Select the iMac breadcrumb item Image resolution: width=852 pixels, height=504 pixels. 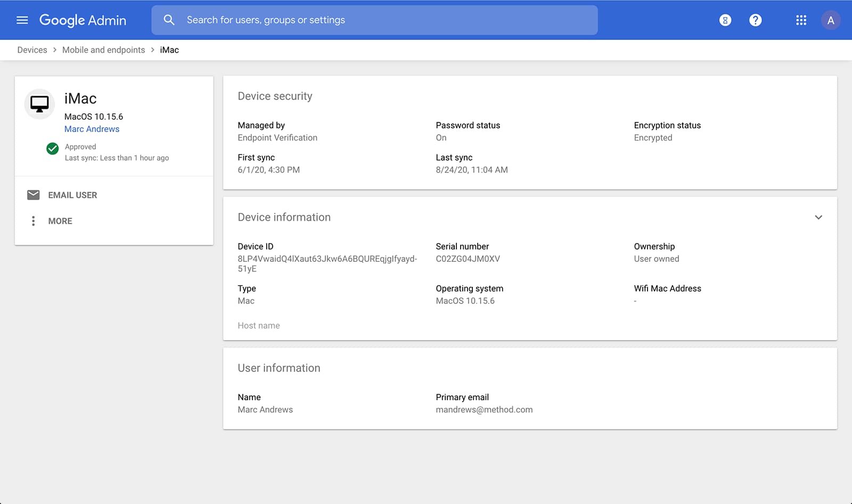pyautogui.click(x=169, y=50)
